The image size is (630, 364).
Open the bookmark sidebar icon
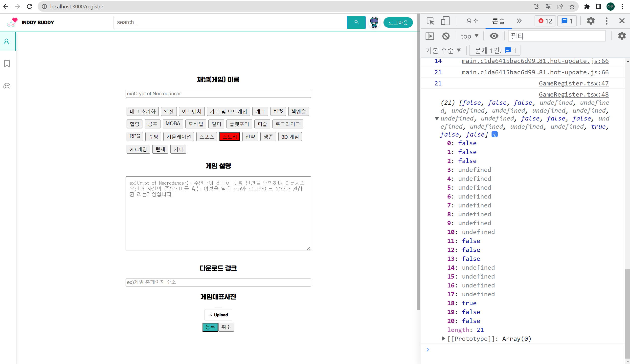[x=7, y=64]
